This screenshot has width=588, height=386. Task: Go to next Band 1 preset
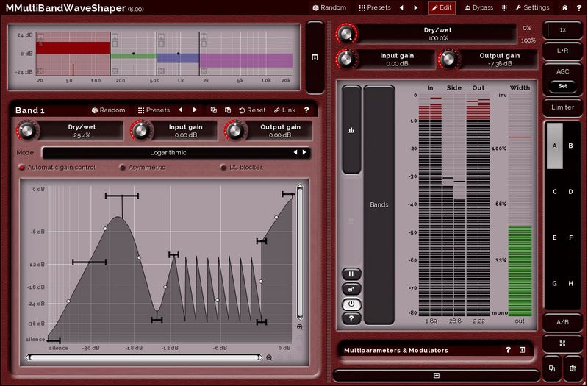click(x=195, y=110)
